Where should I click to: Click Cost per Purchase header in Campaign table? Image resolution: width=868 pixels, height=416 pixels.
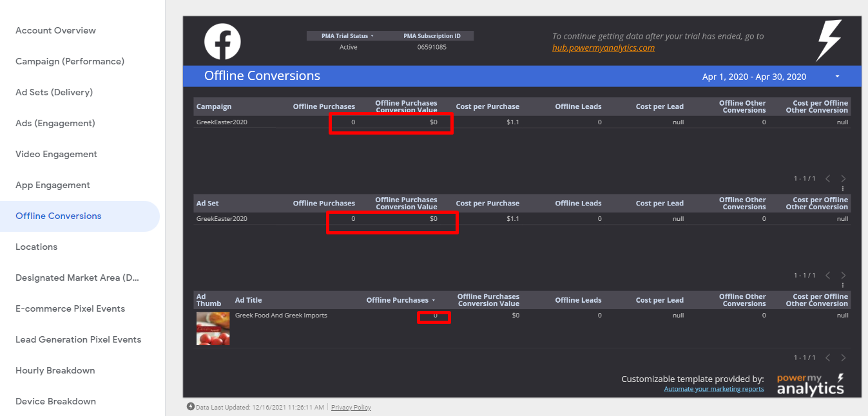[487, 106]
